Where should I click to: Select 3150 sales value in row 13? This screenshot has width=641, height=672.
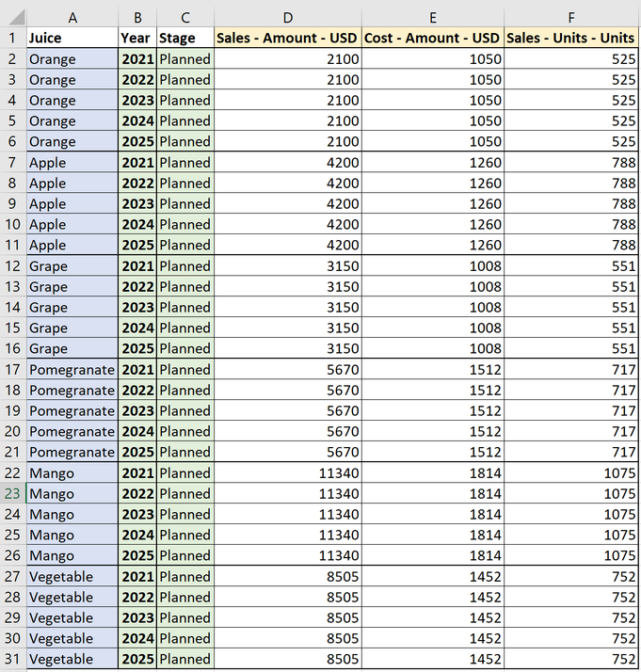click(x=288, y=286)
